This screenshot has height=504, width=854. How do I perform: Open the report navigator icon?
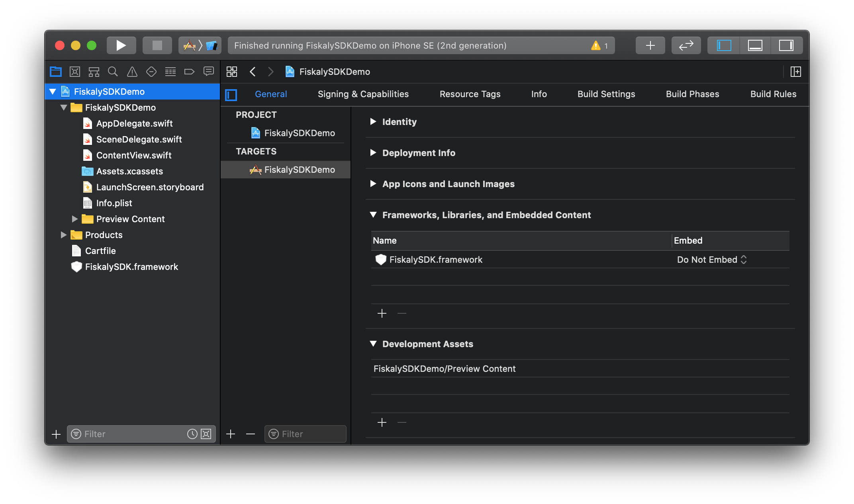tap(209, 72)
